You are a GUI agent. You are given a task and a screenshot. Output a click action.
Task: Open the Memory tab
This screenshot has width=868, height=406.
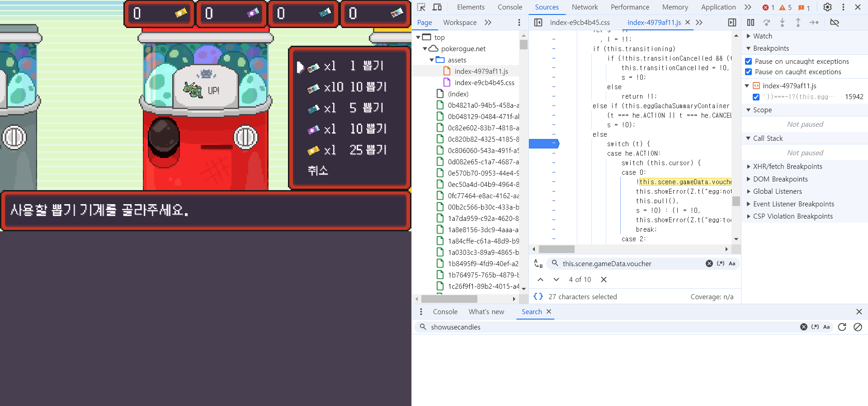[x=675, y=7]
